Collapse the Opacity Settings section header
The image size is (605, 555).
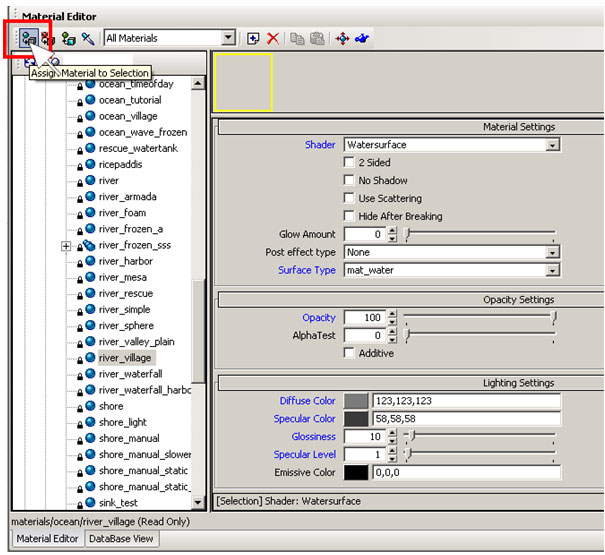(411, 299)
